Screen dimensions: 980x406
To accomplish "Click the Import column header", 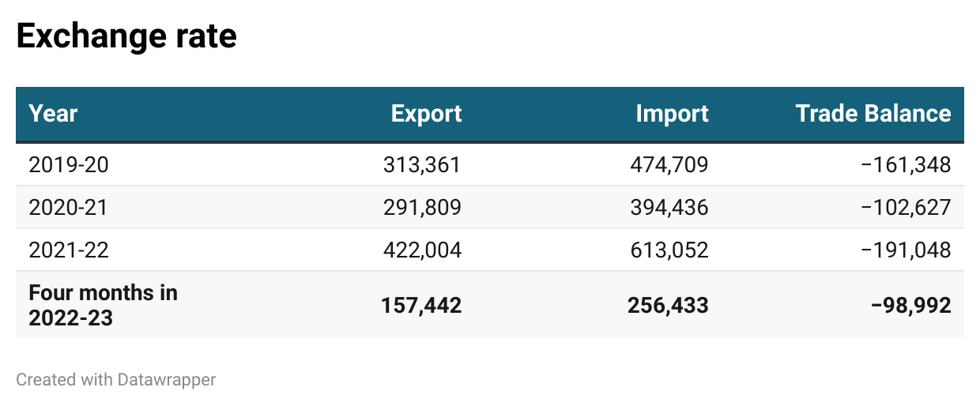I will pos(672,114).
